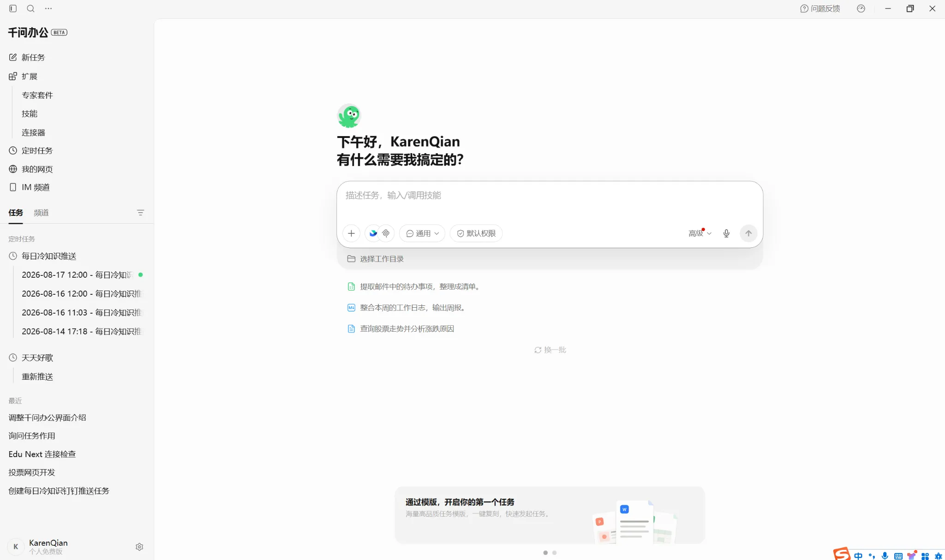Click the filter icon in task list
This screenshot has height=560, width=945.
tap(140, 213)
